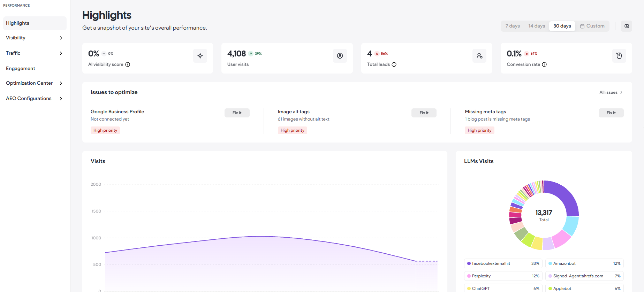Click the Signed-Agent:ahrefs.com lavender legend dot

pos(550,276)
